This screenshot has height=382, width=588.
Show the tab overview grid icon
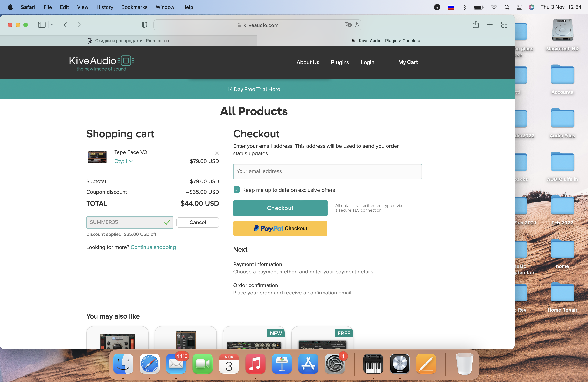click(x=504, y=25)
